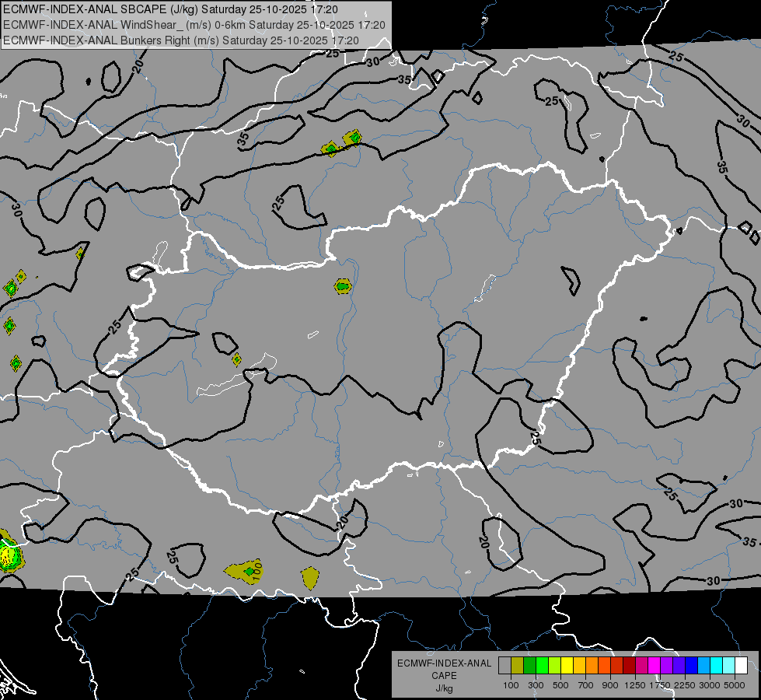Click the 500 legend tick label

(x=560, y=685)
